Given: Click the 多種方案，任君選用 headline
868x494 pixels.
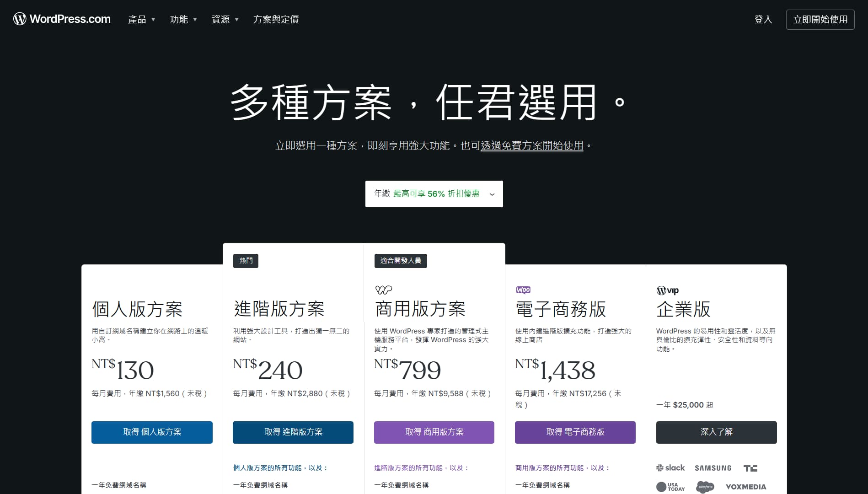Looking at the screenshot, I should click(428, 102).
